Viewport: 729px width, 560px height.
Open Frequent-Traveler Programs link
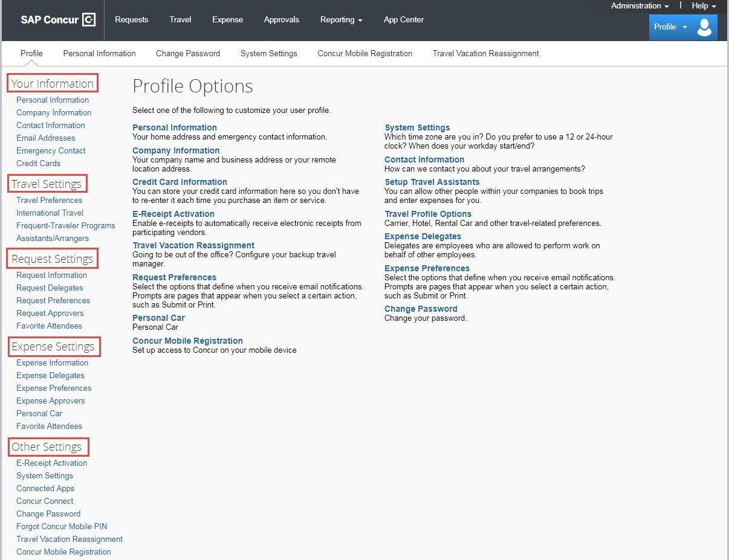pyautogui.click(x=65, y=225)
